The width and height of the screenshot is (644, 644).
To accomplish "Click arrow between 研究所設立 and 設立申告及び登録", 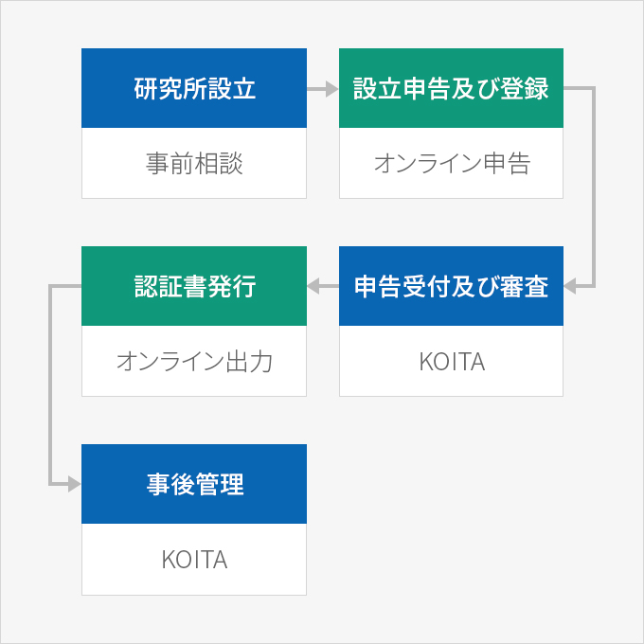I will click(323, 89).
